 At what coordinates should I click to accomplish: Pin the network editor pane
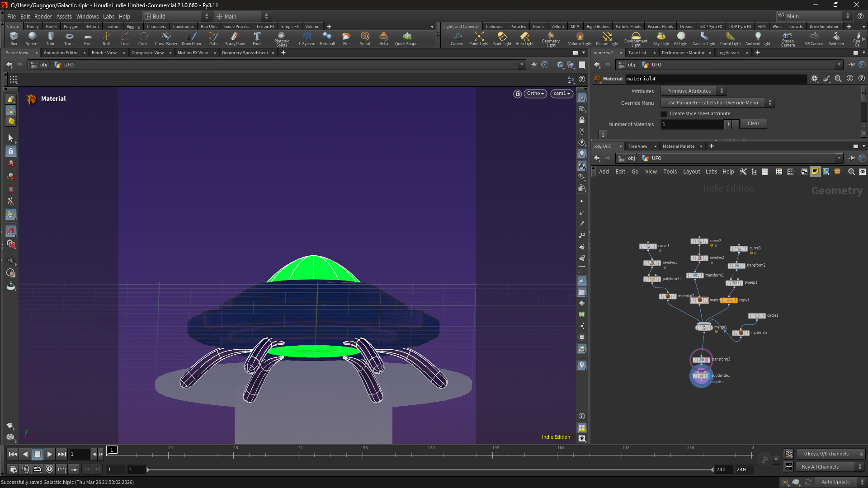(x=852, y=158)
